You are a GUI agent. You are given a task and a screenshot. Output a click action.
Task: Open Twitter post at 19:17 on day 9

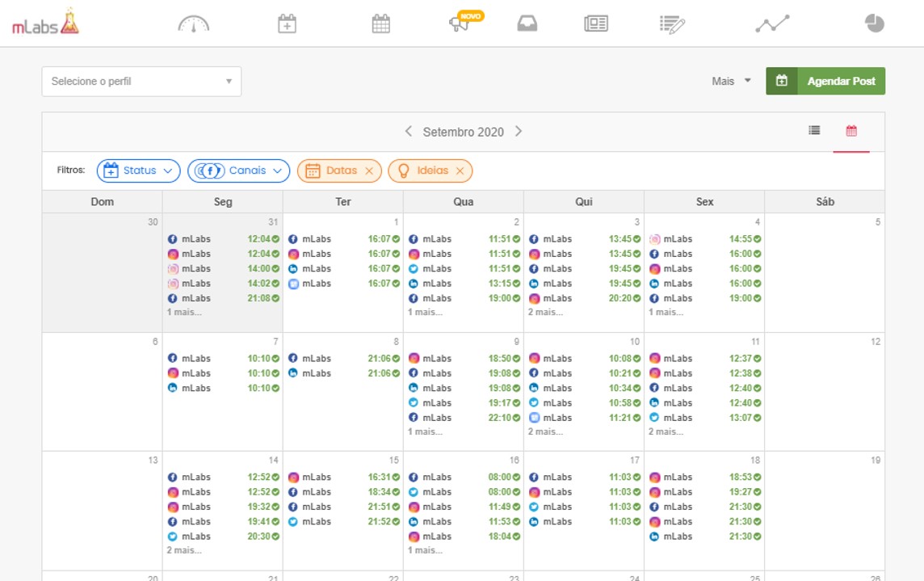(464, 403)
